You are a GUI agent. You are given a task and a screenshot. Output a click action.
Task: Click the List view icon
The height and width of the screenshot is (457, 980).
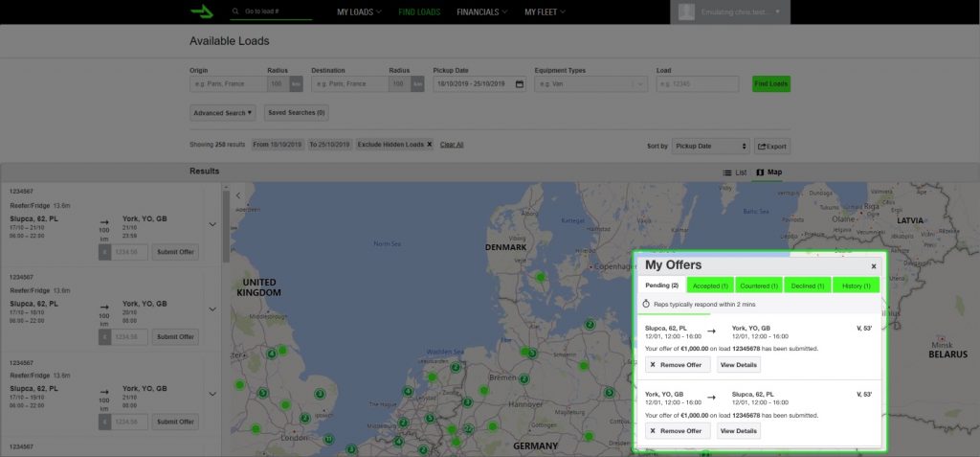727,172
